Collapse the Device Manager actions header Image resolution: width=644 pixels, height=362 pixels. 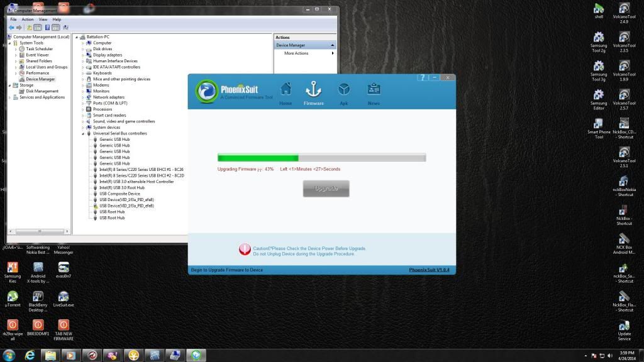(332, 45)
